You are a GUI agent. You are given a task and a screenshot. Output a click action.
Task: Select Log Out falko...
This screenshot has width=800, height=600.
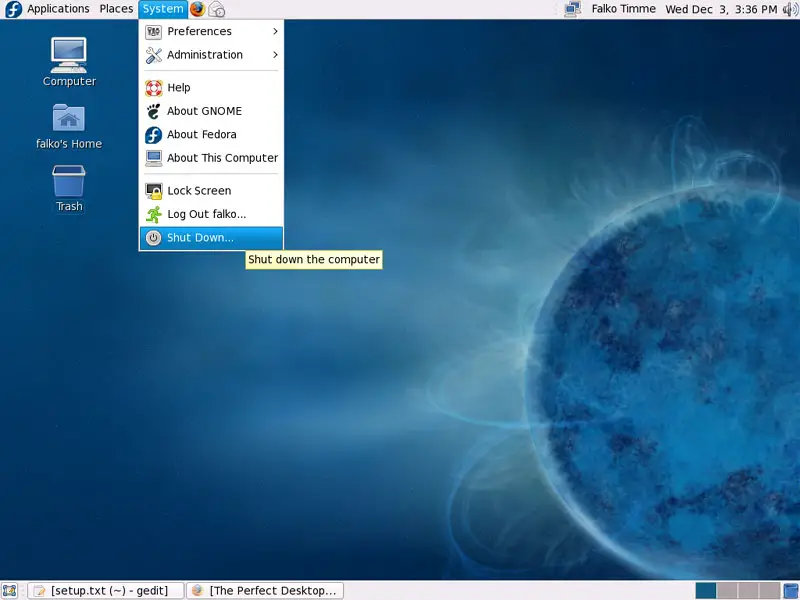(211, 214)
